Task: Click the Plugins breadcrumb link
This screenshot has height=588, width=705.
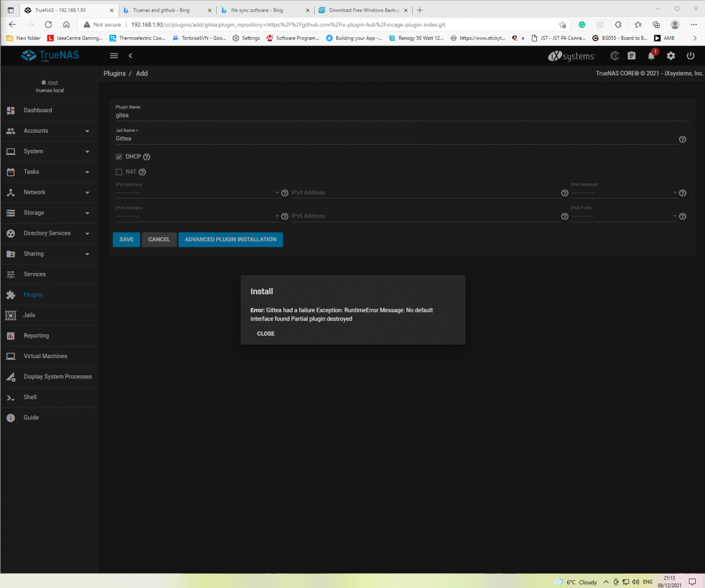Action: (x=115, y=73)
